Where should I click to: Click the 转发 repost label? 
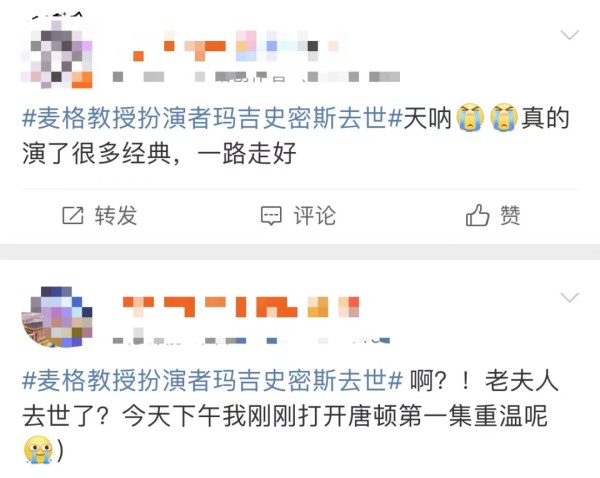click(116, 215)
